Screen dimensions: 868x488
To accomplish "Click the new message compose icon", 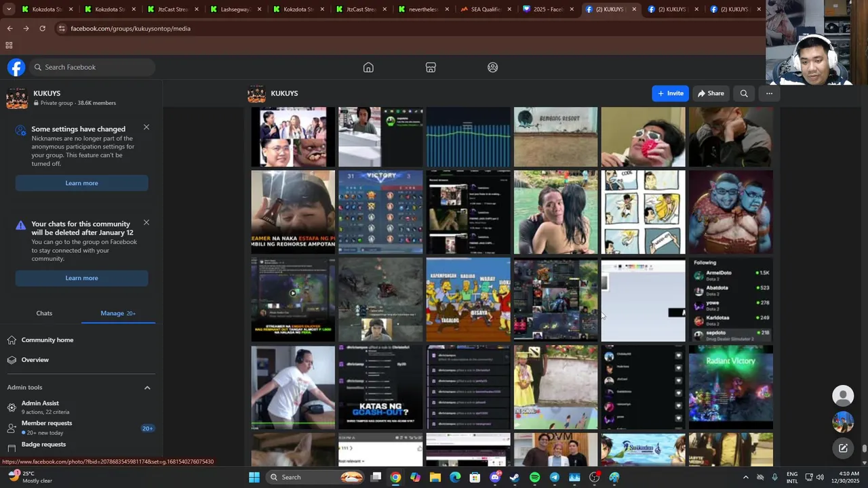I will [x=843, y=448].
